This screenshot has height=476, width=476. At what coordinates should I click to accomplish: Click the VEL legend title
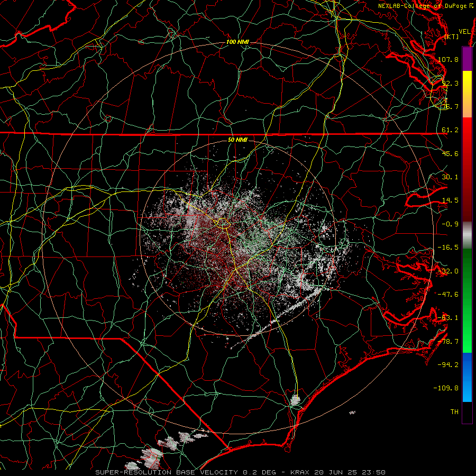[x=465, y=32]
